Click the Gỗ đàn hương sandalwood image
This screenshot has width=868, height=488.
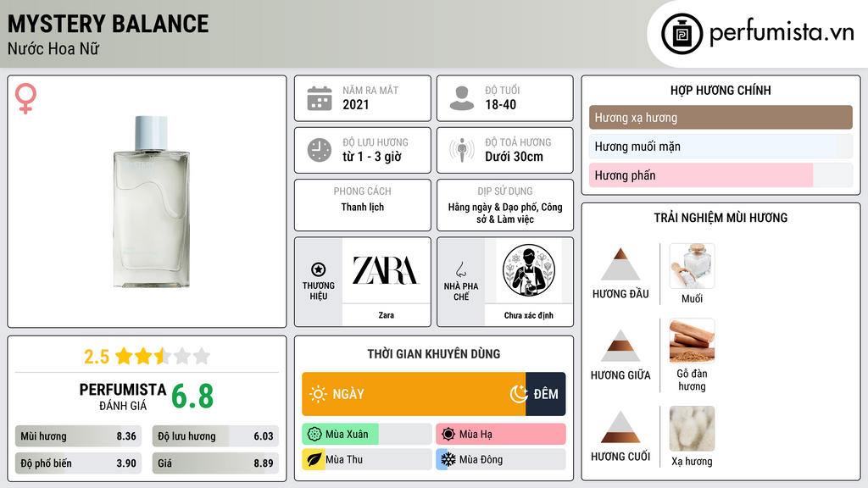click(x=692, y=341)
